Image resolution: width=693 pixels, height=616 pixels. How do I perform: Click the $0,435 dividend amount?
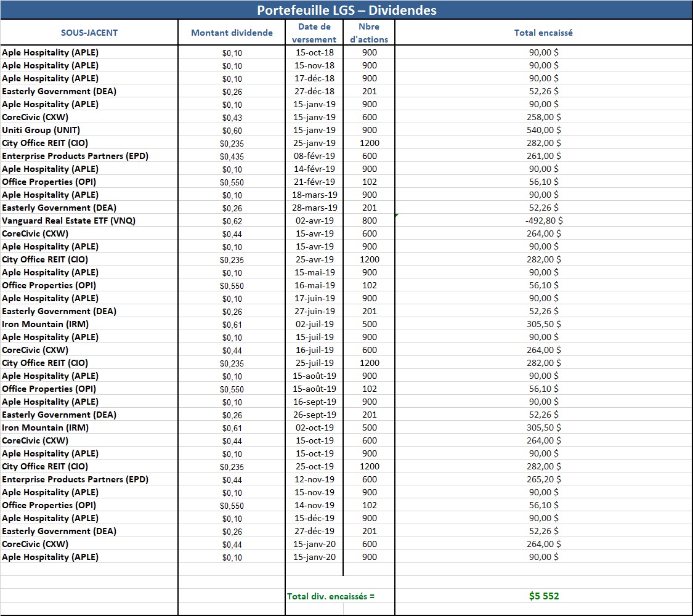point(232,156)
